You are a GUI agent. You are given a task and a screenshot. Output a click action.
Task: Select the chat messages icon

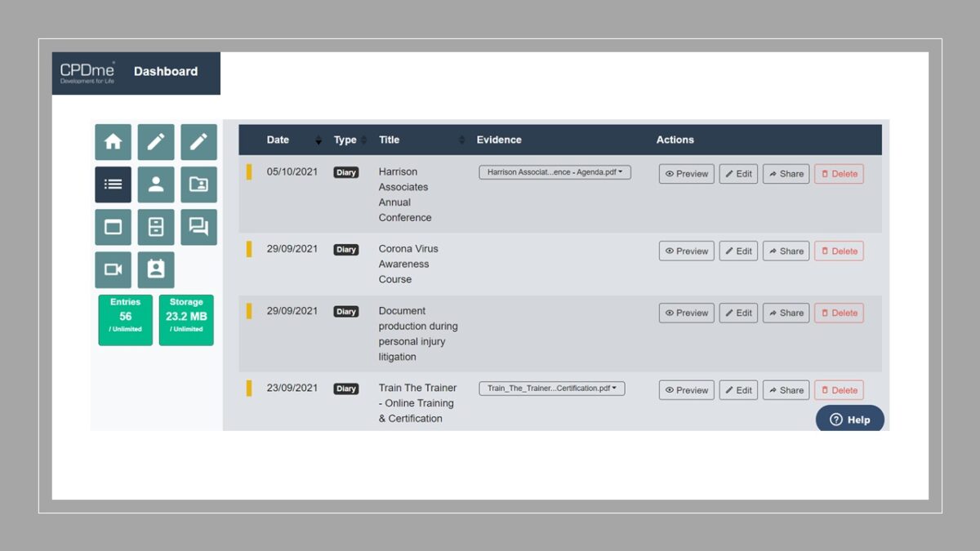click(x=199, y=227)
